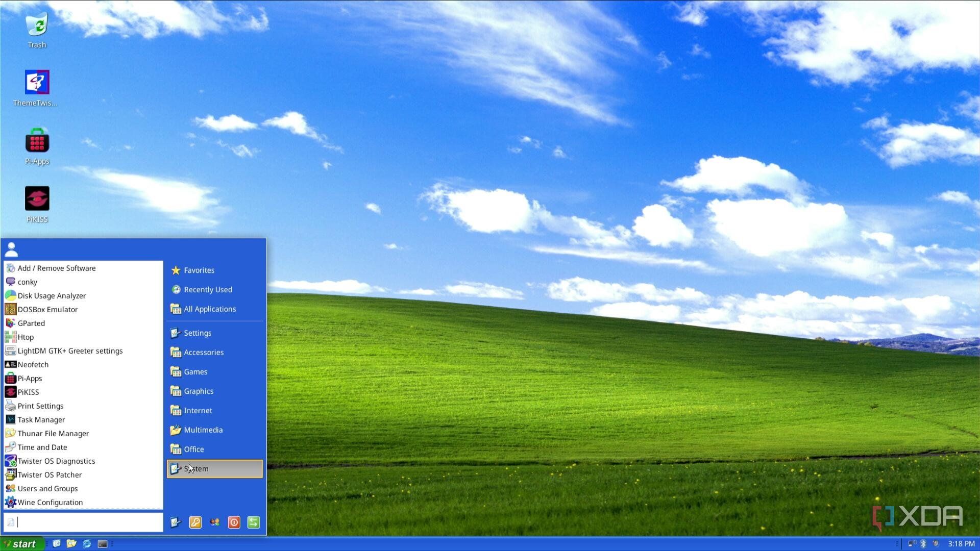Open the Games category
The image size is (980, 551).
[195, 371]
